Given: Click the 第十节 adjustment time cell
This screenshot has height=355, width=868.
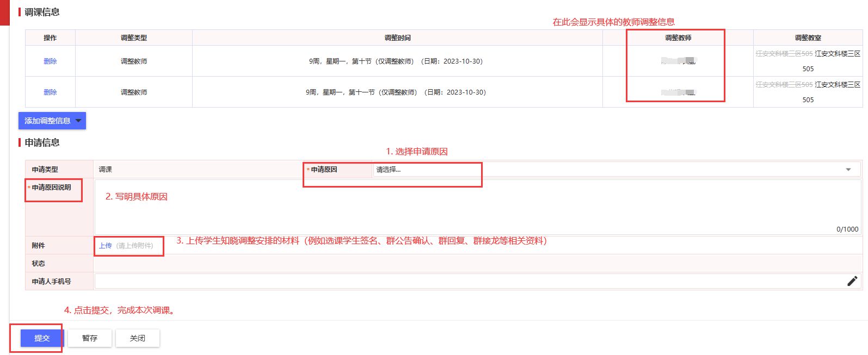Looking at the screenshot, I should coord(396,61).
